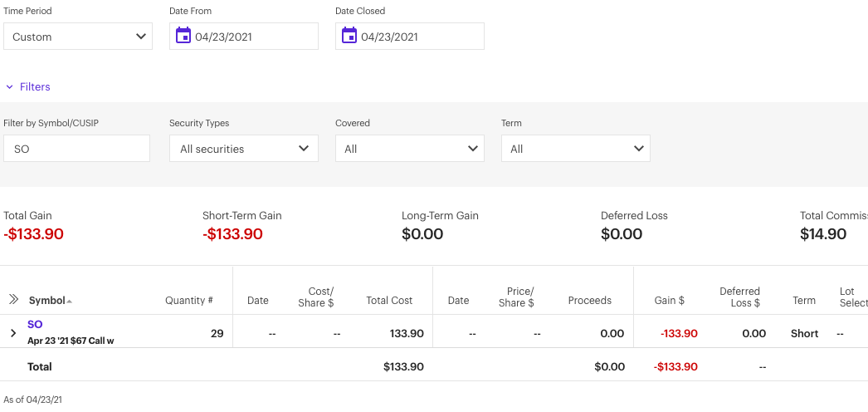868x412 pixels.
Task: Sort by Total Cost column header
Action: click(x=389, y=301)
